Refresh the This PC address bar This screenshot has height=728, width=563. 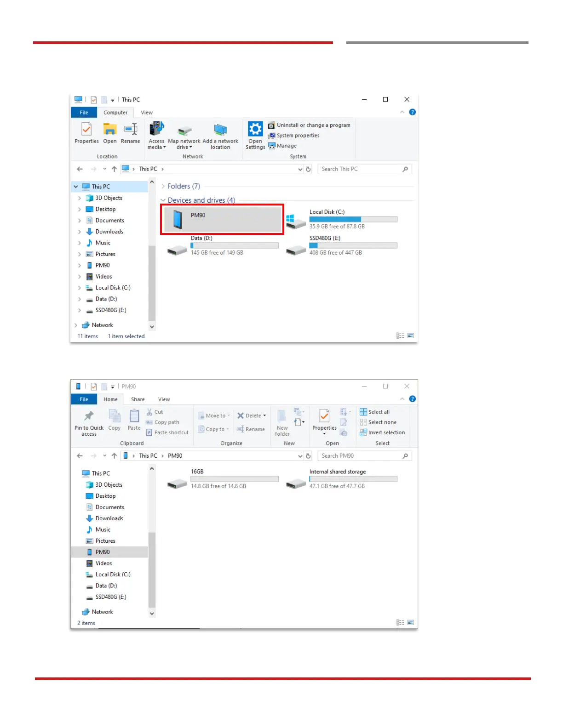tap(308, 169)
